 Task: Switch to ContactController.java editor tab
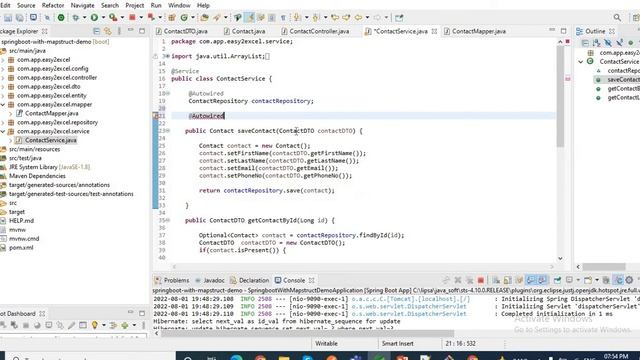(315, 31)
